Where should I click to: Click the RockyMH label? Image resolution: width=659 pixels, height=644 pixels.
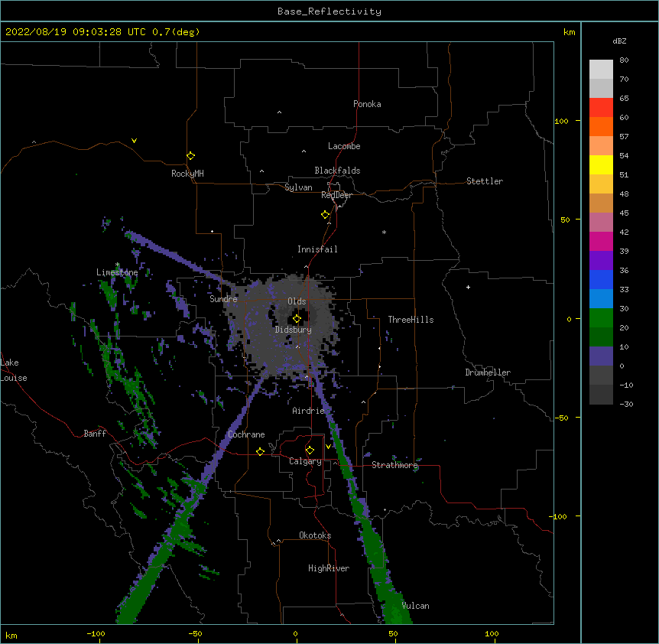pos(187,174)
